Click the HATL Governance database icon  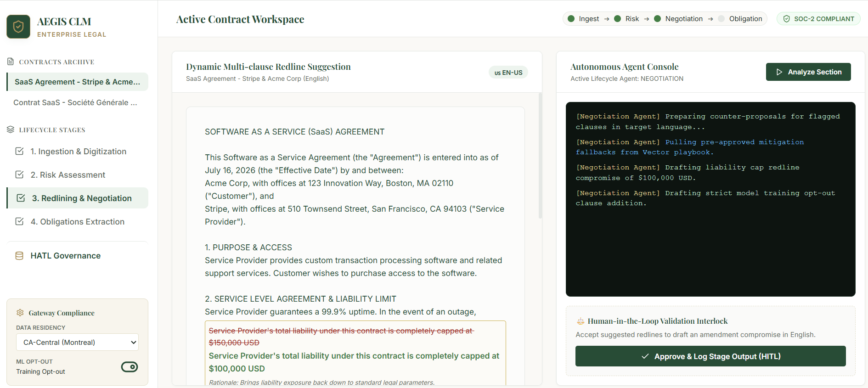click(x=19, y=256)
